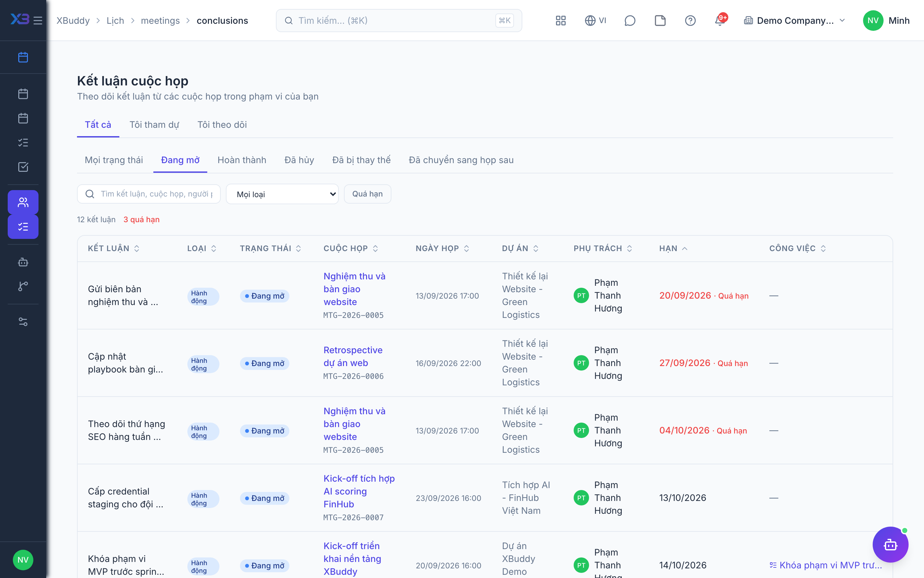The height and width of the screenshot is (578, 924).
Task: Open the notes document icon in header
Action: point(660,20)
